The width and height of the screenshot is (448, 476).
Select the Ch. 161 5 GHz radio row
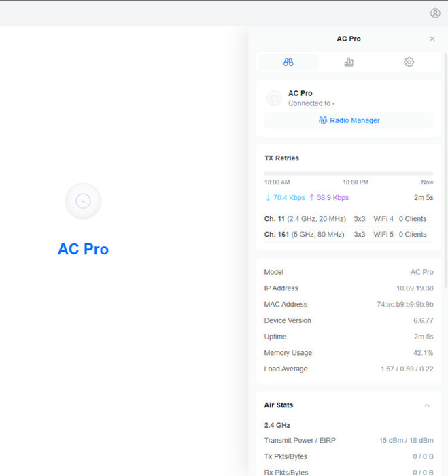coord(349,235)
